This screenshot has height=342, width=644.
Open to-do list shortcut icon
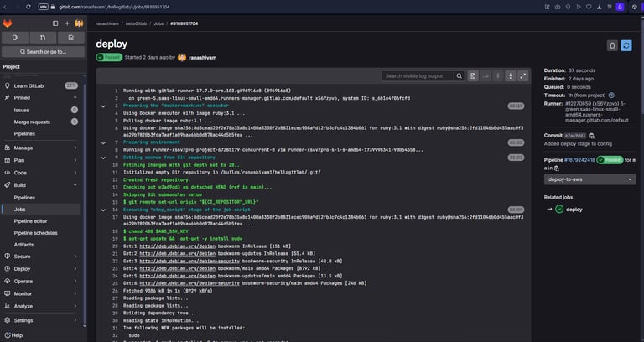(x=70, y=38)
